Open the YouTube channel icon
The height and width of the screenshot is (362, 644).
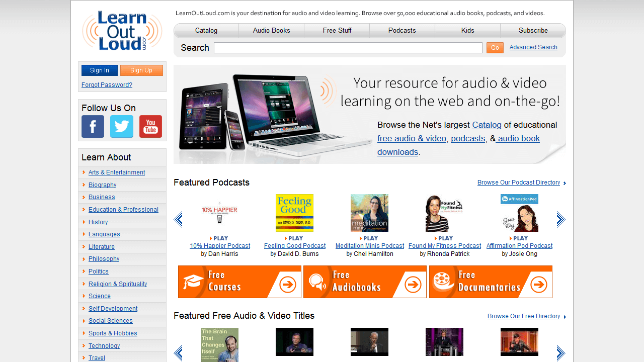click(x=150, y=126)
